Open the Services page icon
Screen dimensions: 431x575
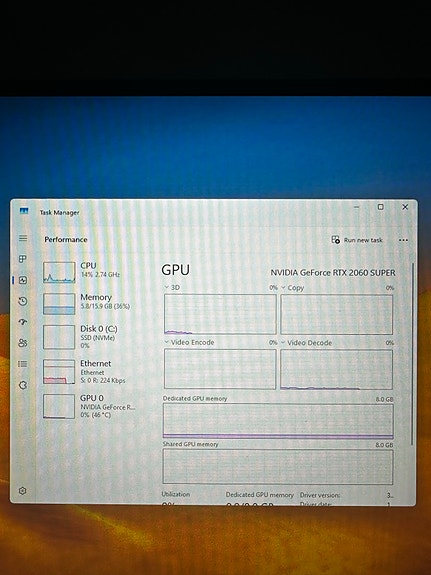23,385
